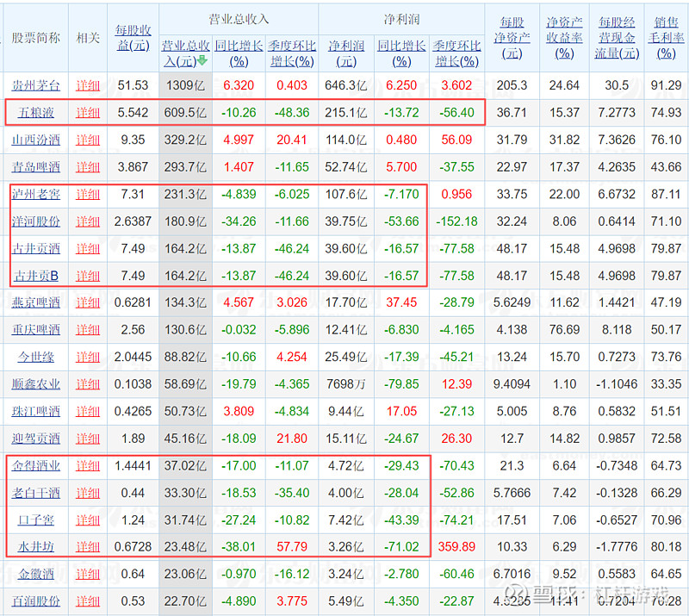Screen dimensions: 689x616
Task: Open stock 古井贡B
Action: pos(35,276)
